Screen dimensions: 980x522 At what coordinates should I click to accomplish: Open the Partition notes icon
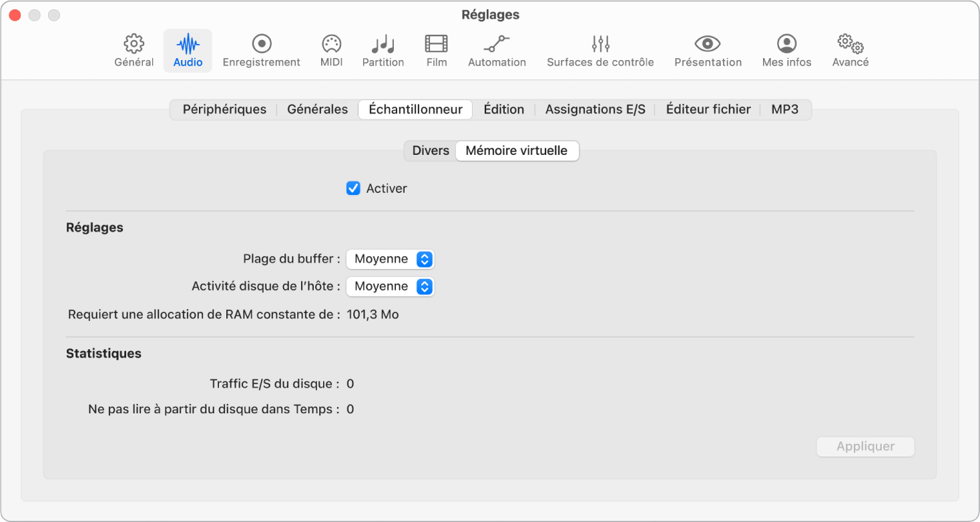coord(383,45)
